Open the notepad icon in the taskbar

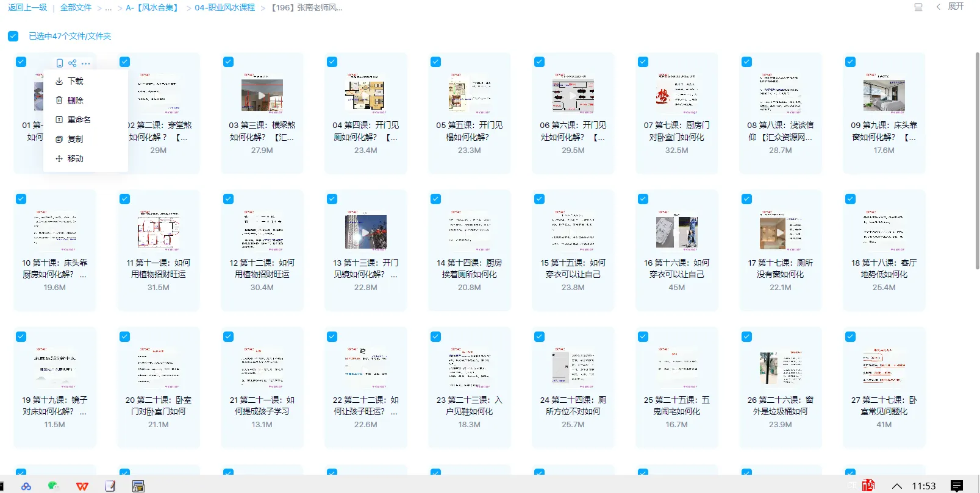(x=110, y=486)
